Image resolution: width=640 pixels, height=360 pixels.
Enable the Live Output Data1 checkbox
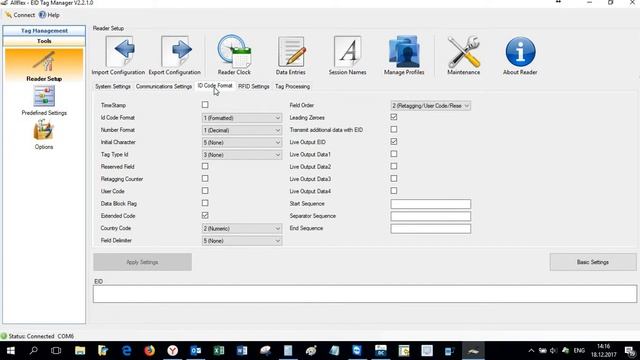[393, 154]
